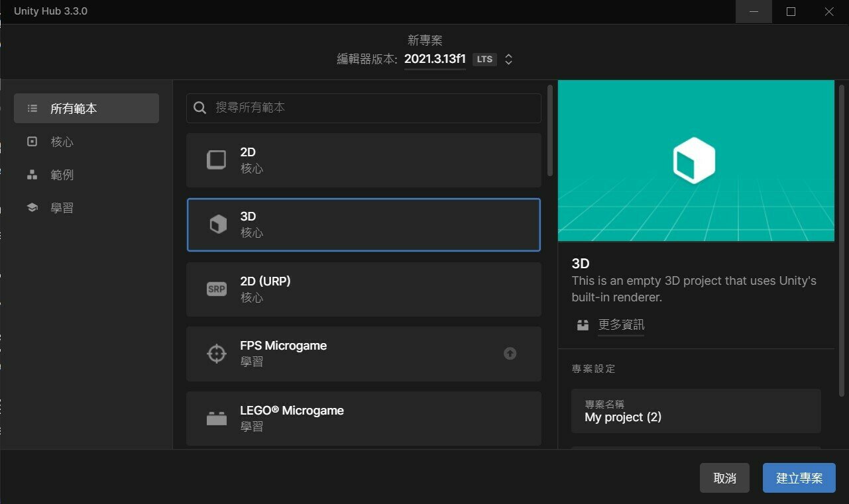Click the list icon beside 所有範本

coord(32,109)
